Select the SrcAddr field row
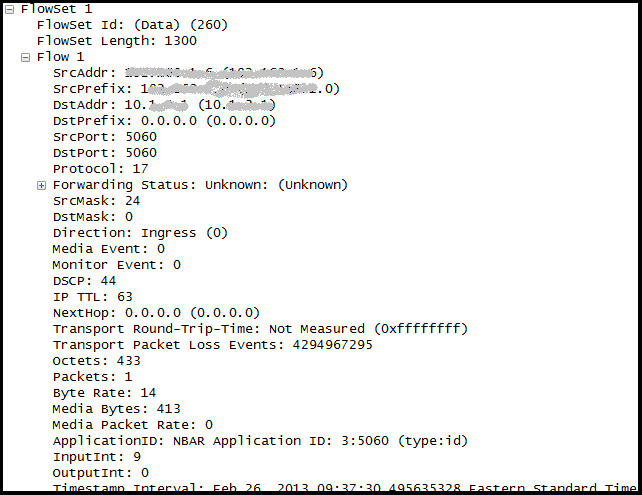Screen dimensions: 642x495 188,73
